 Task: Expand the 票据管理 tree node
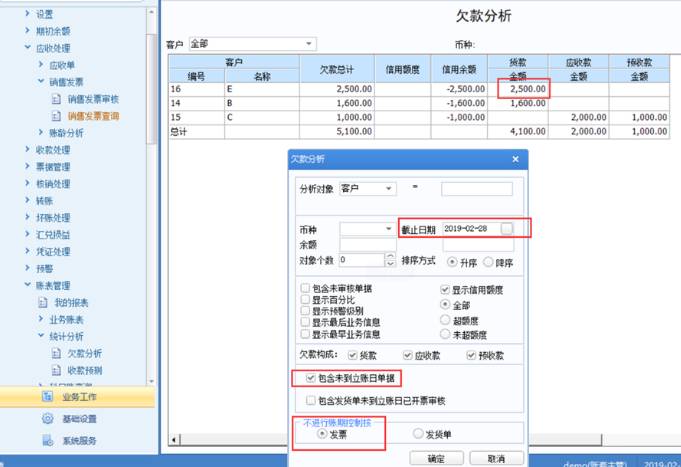(27, 166)
